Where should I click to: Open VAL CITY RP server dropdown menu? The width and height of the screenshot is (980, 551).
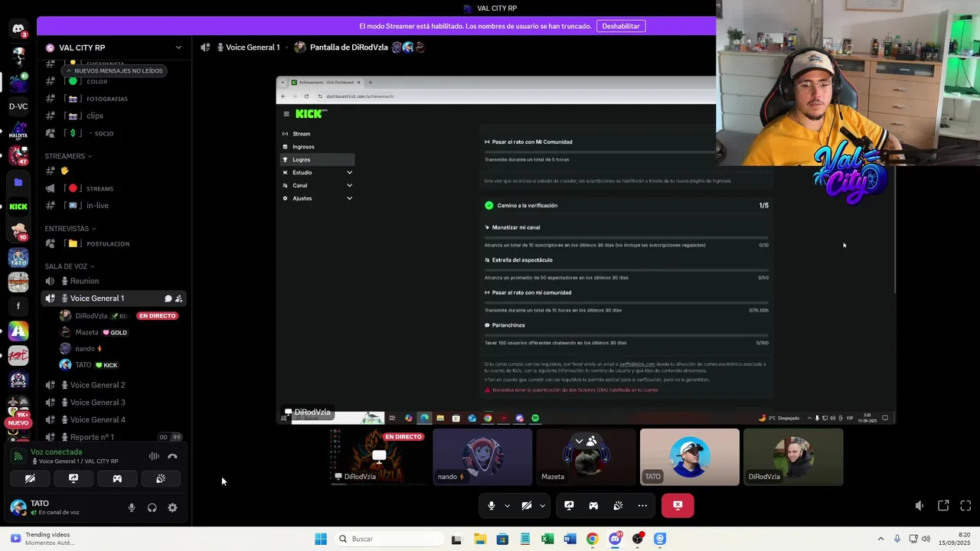(x=178, y=47)
